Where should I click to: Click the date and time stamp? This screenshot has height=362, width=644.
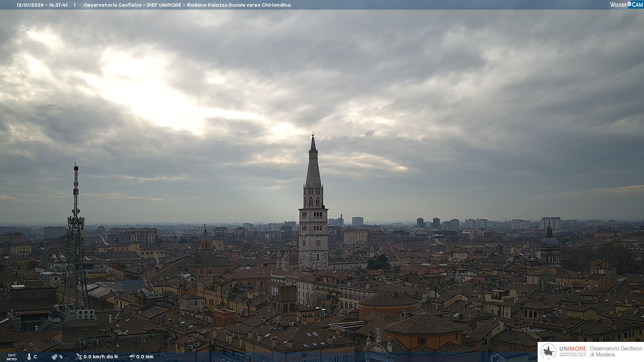(42, 5)
